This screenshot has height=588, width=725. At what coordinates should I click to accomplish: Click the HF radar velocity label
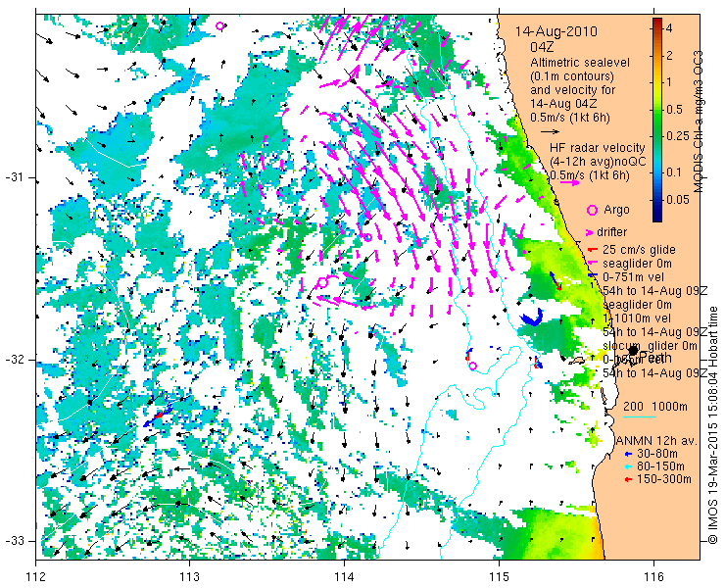coord(598,148)
